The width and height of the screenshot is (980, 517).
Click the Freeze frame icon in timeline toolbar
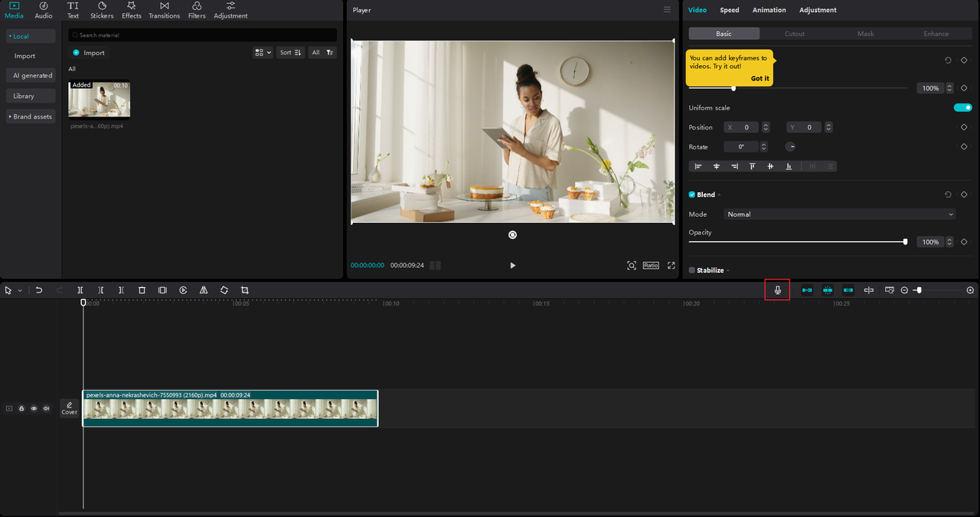tap(162, 290)
